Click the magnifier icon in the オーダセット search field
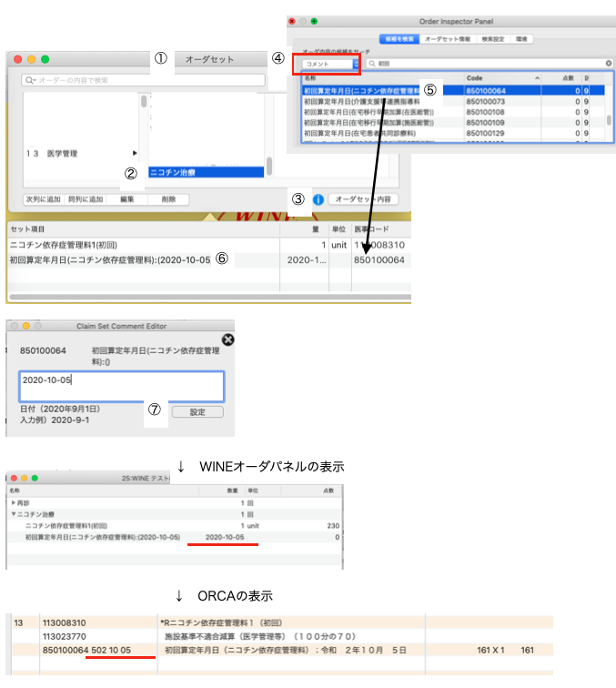Image resolution: width=616 pixels, height=688 pixels. tap(31, 81)
